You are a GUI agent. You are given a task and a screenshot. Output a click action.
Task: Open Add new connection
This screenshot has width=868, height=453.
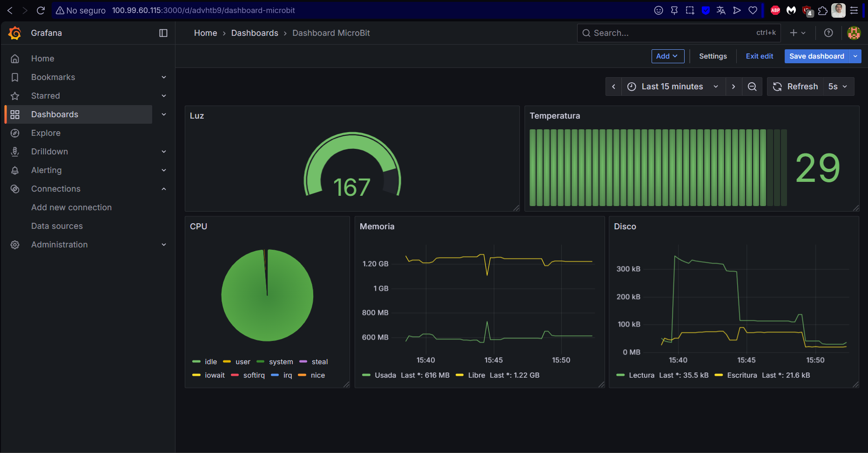coord(71,207)
